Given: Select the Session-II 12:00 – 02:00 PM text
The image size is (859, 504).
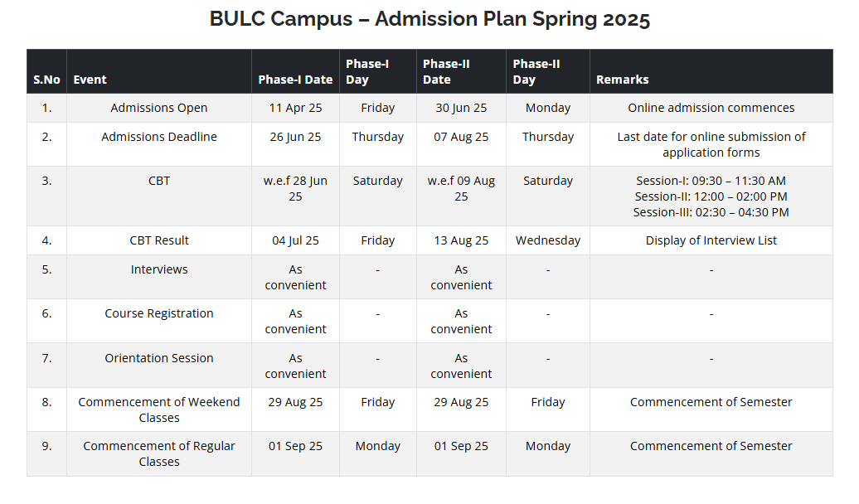Looking at the screenshot, I should [711, 196].
